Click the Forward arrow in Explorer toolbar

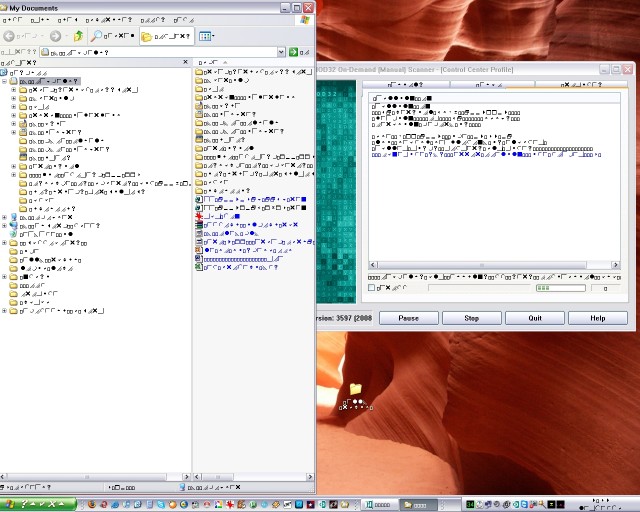pos(54,36)
